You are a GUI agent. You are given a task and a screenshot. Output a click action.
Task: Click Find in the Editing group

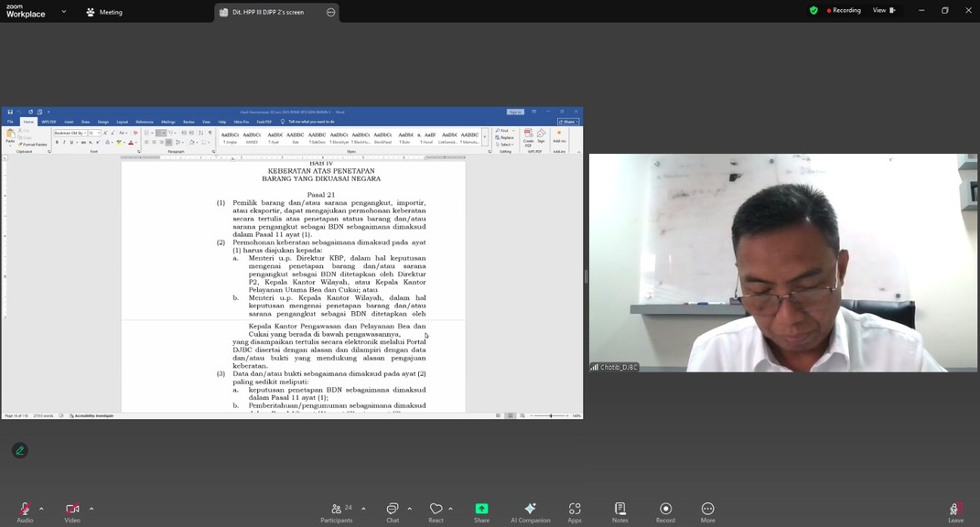[502, 131]
